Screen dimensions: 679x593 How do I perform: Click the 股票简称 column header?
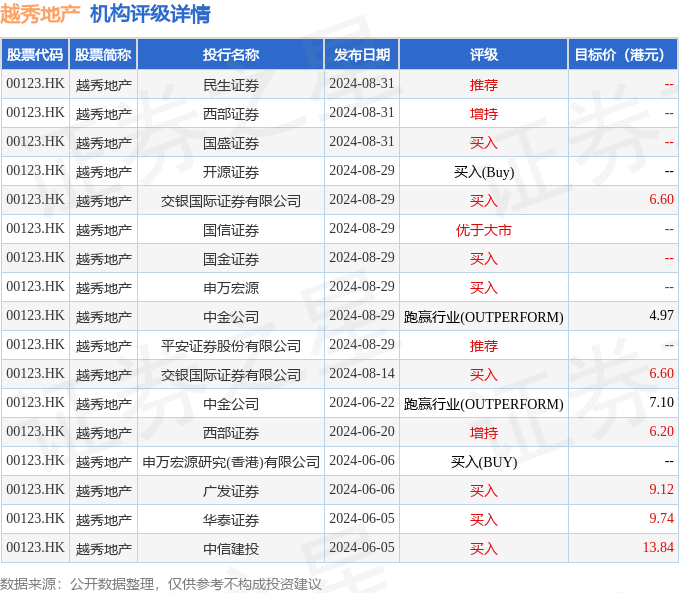point(103,55)
